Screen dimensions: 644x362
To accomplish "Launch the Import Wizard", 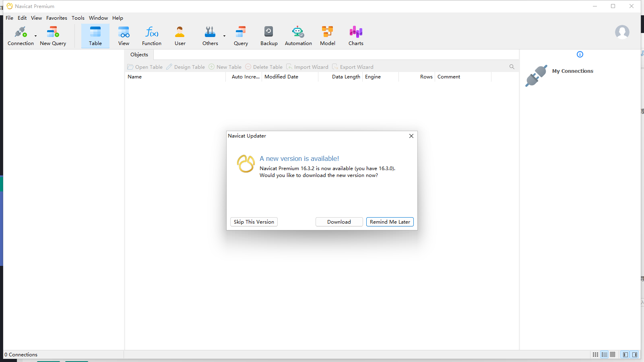I will point(307,67).
